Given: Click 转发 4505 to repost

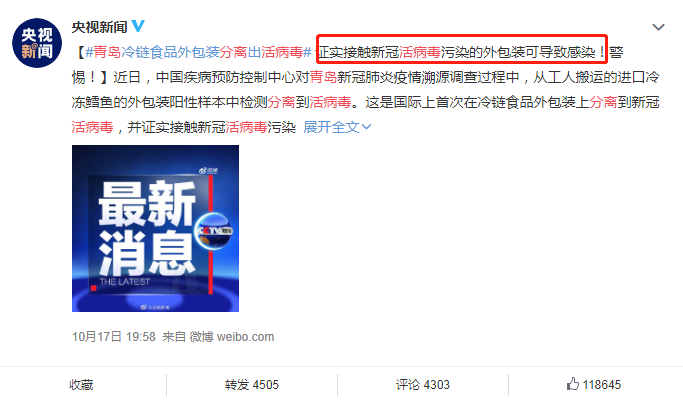Looking at the screenshot, I should pos(252,385).
